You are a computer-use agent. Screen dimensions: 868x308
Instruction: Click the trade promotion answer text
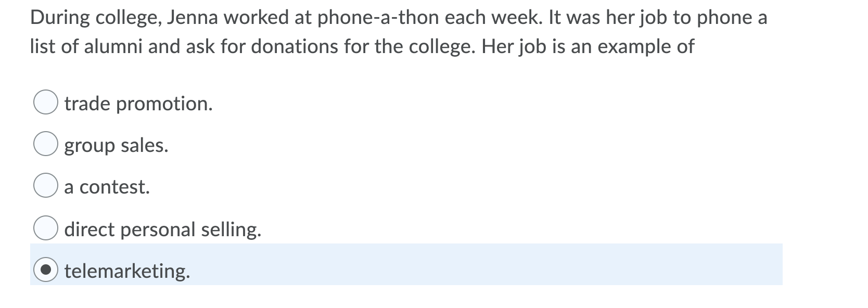click(138, 104)
